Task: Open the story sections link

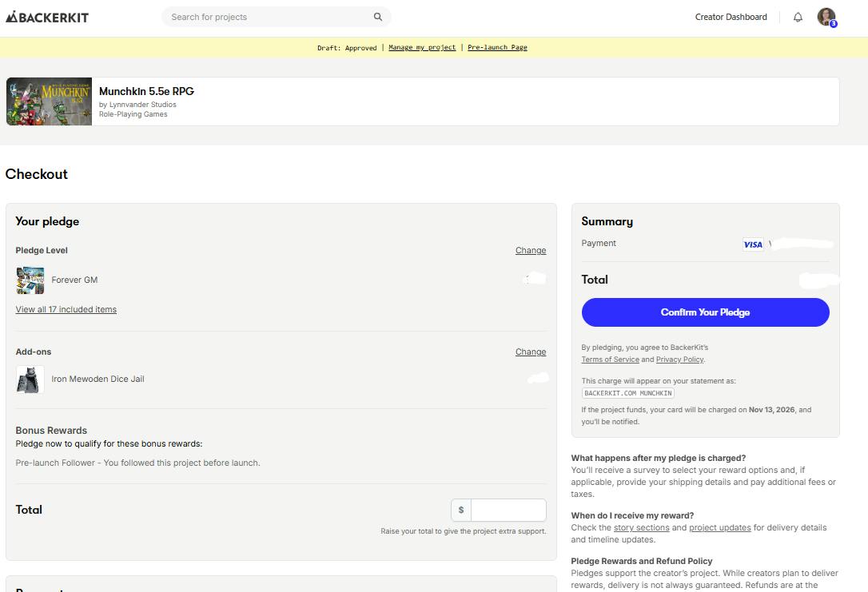Action: [642, 528]
